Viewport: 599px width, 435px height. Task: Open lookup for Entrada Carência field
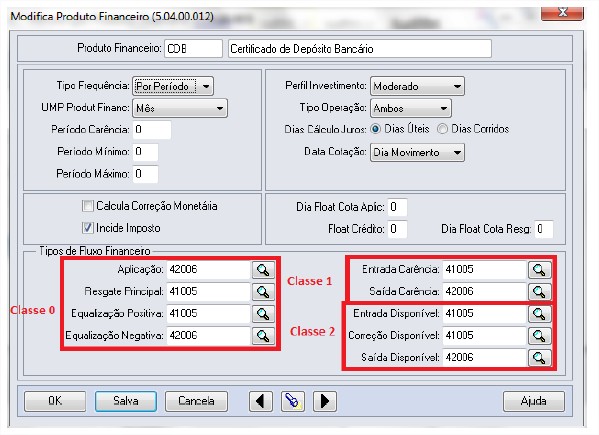(x=539, y=270)
